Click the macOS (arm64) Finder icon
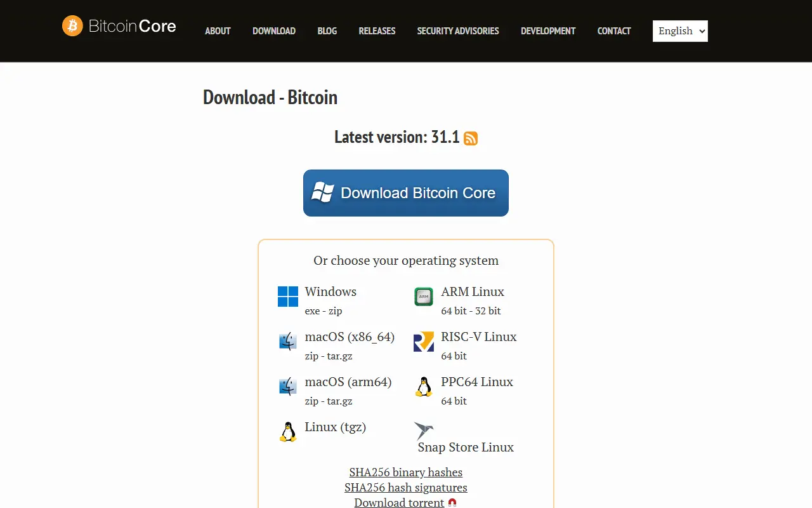 288,387
